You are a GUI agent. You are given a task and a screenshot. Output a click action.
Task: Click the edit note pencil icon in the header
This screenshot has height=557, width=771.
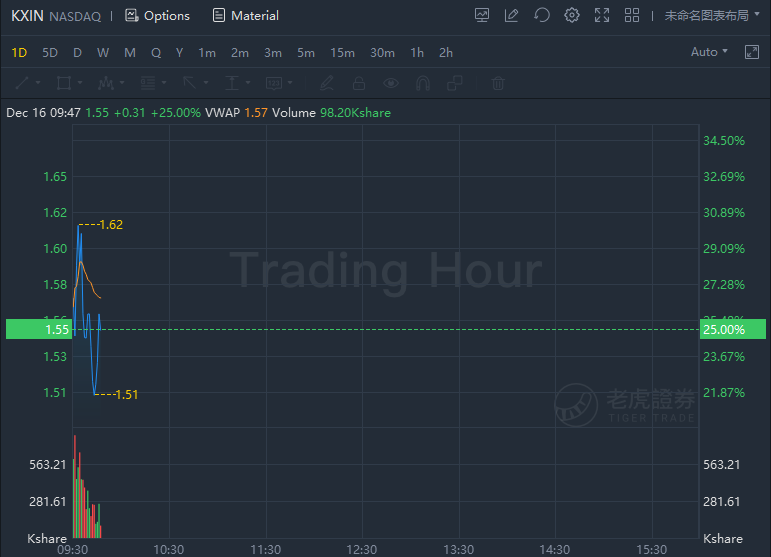tap(511, 16)
